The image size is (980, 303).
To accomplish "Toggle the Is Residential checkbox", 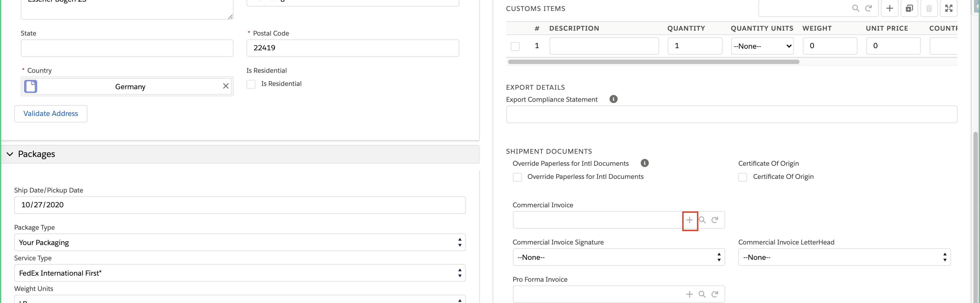I will click(251, 84).
